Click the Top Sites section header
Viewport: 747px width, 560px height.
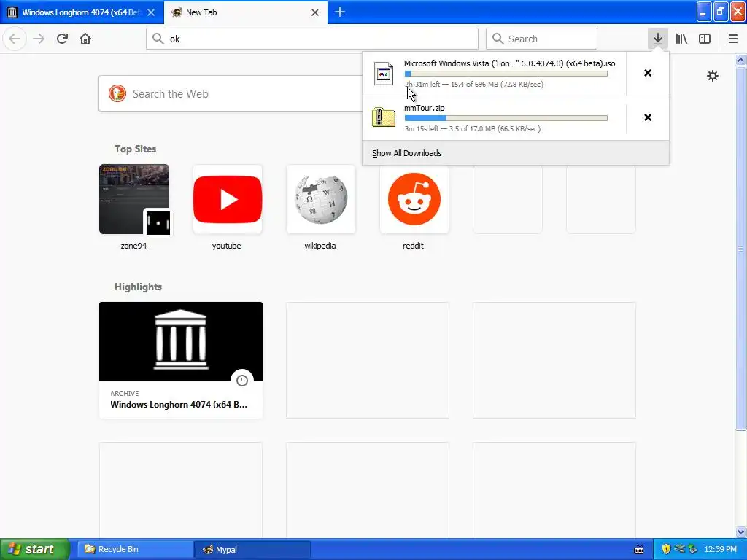[135, 149]
